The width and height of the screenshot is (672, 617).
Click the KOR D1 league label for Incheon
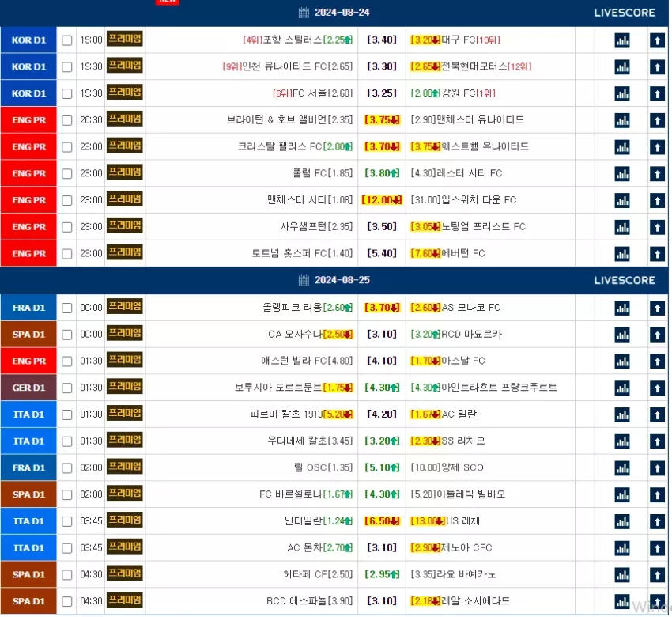click(x=28, y=67)
